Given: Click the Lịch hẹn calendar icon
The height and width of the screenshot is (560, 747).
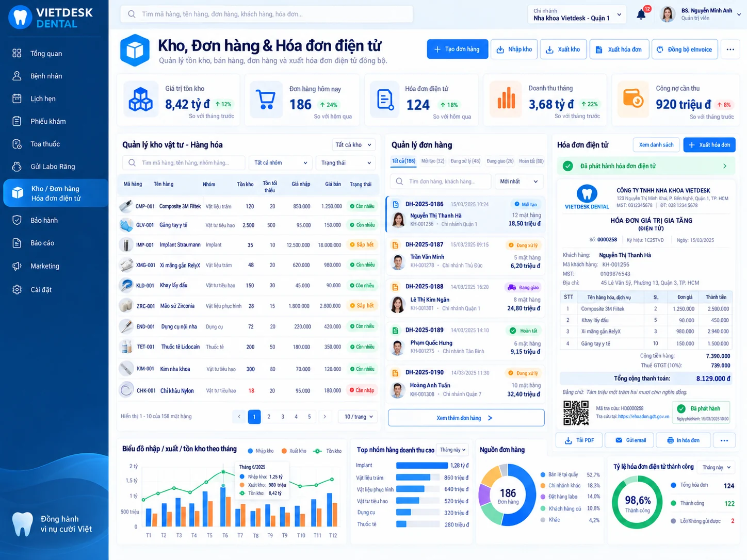Looking at the screenshot, I should point(17,98).
